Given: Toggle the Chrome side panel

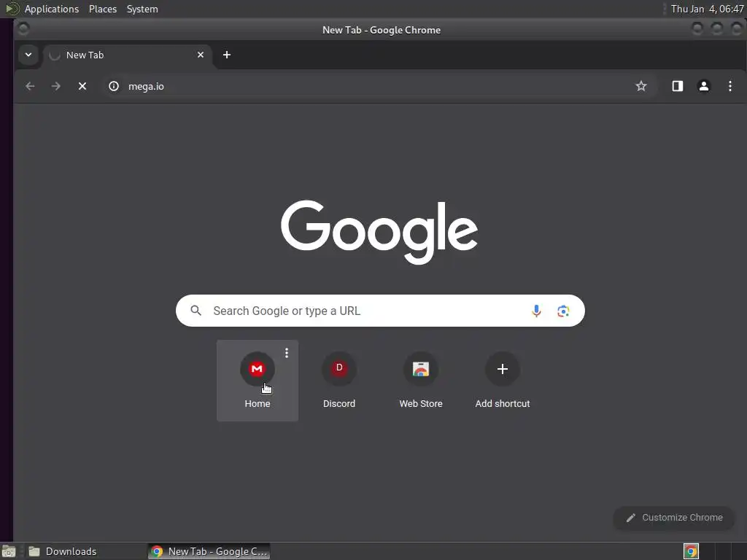Looking at the screenshot, I should (x=678, y=86).
